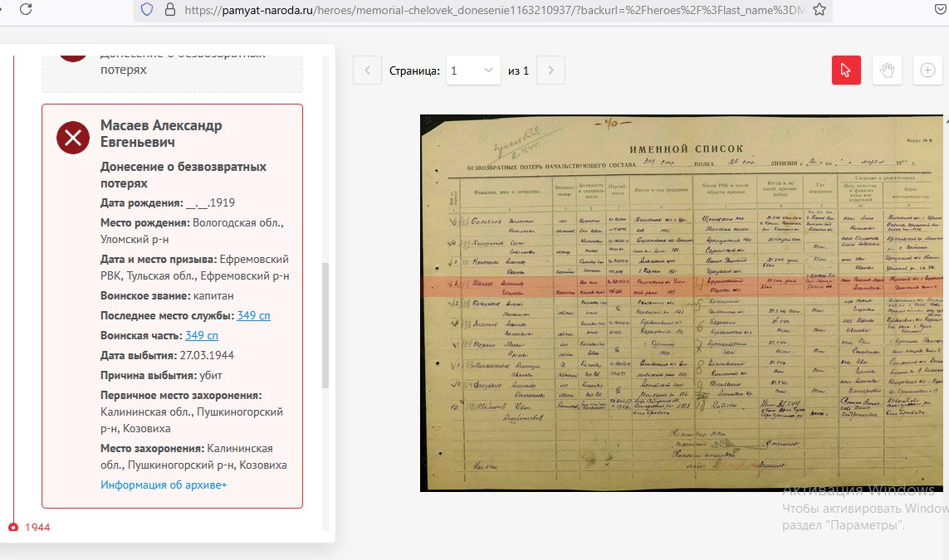Viewport: 949px width, 560px height.
Task: Activate the red pointer selection tool
Action: (x=846, y=71)
